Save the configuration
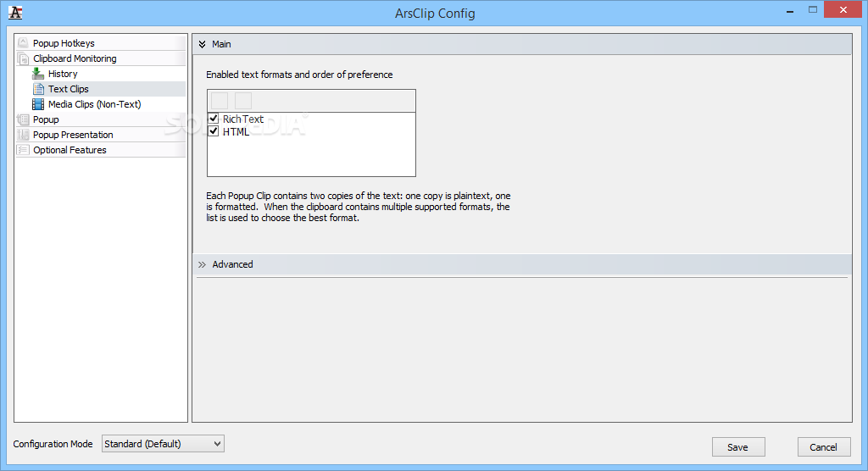 (x=738, y=447)
